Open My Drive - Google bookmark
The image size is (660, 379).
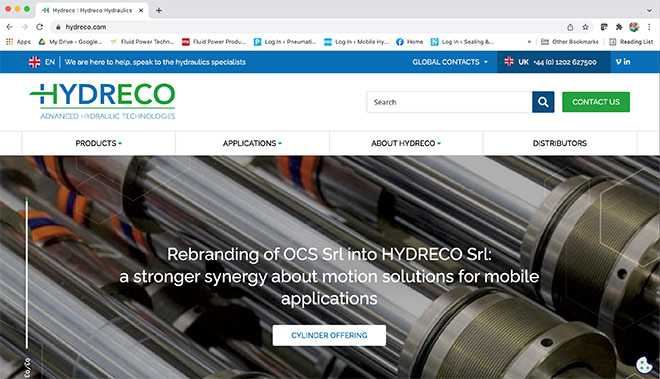(x=70, y=42)
